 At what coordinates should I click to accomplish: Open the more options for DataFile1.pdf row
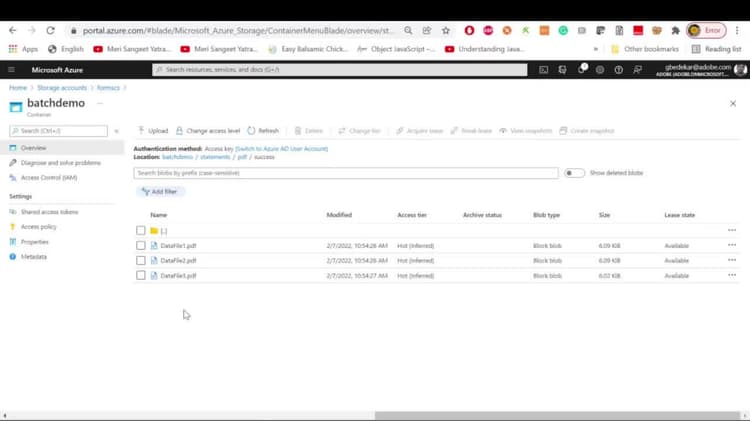coord(732,245)
